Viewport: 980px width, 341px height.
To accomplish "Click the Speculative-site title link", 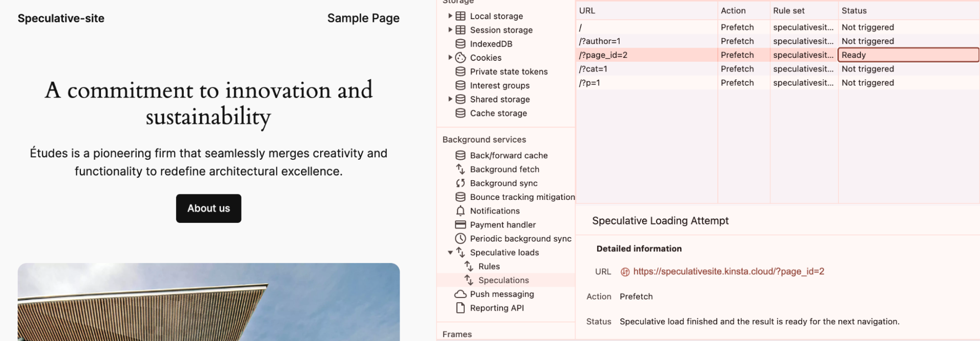I will pyautogui.click(x=61, y=18).
